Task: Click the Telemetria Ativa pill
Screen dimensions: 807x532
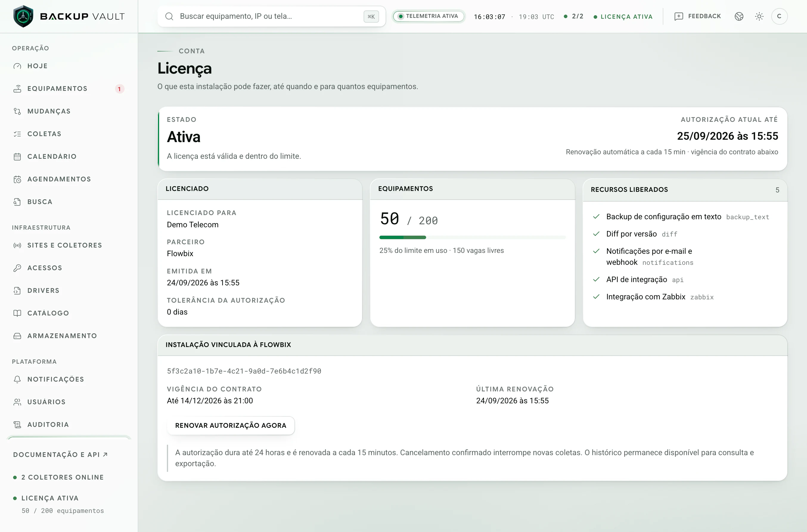Action: 428,16
